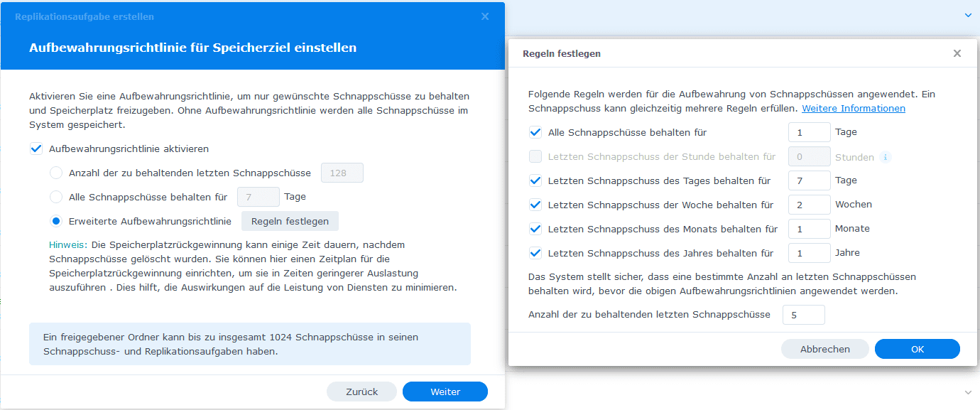Toggle Letzten Schnappschuss des Jahres checkbox

coord(535,253)
